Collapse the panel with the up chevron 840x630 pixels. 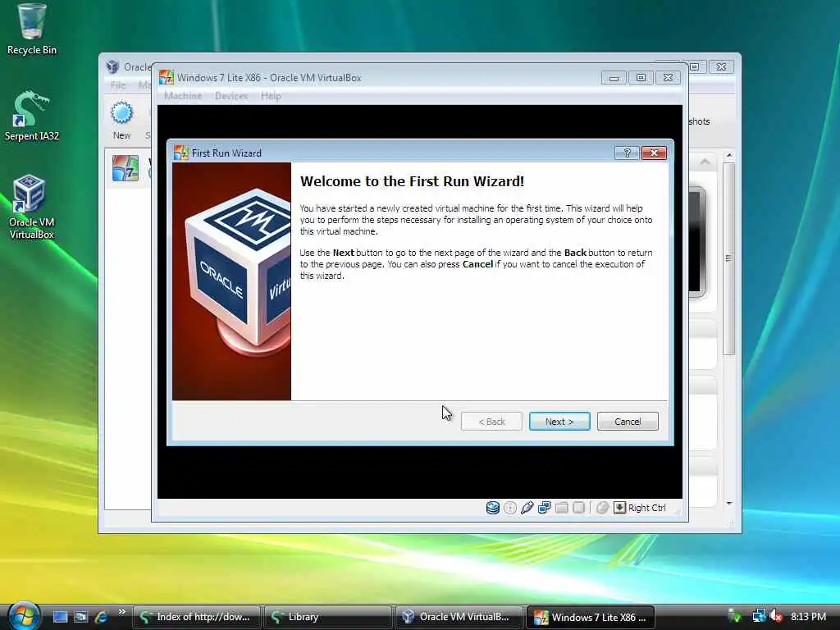coord(705,162)
